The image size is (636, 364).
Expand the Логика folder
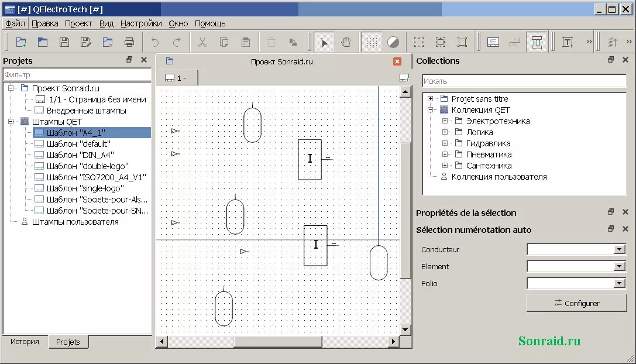[x=445, y=132]
